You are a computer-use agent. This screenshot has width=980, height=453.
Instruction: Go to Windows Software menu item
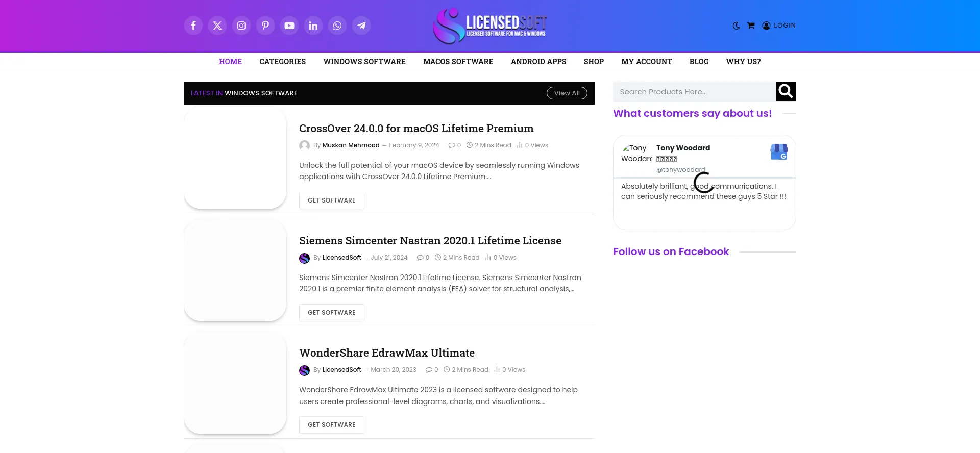[x=364, y=62]
